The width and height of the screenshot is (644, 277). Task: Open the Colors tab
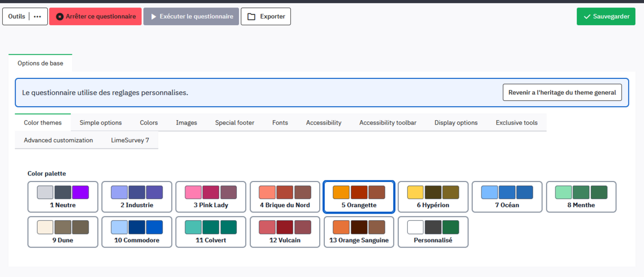149,122
